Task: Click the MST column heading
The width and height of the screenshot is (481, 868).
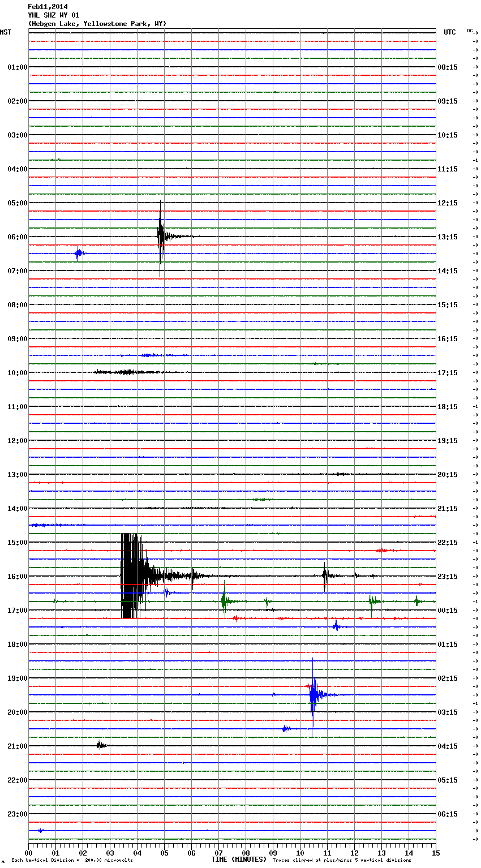Action: [6, 32]
